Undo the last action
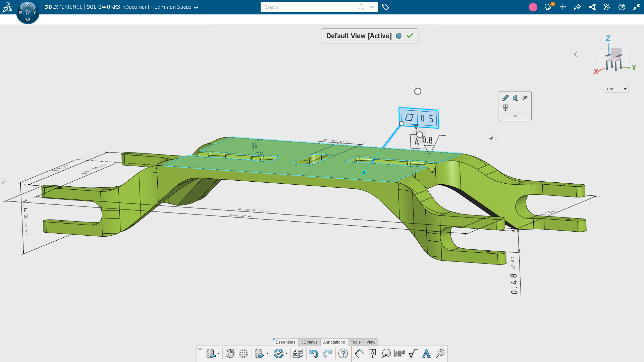Image resolution: width=644 pixels, height=362 pixels. [x=314, y=354]
